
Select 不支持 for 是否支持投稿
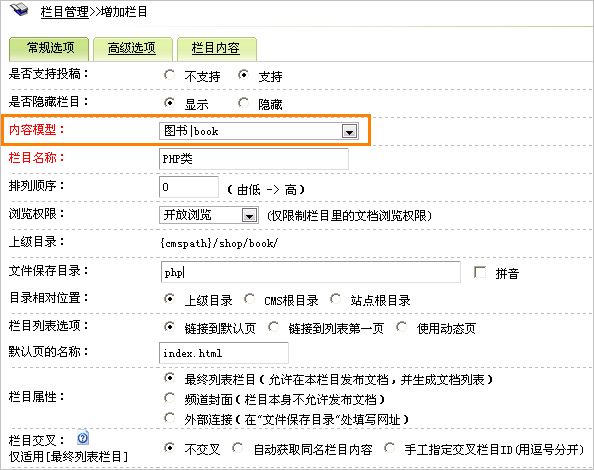pyautogui.click(x=169, y=75)
